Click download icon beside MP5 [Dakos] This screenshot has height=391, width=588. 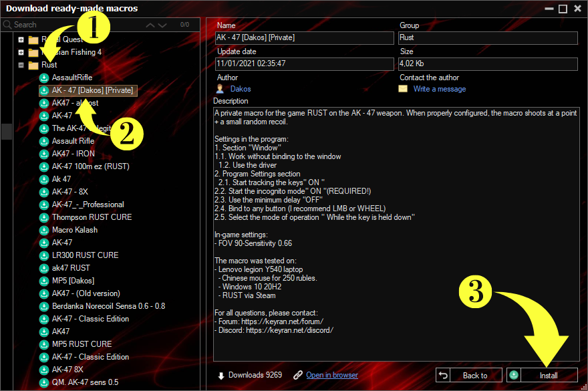[x=44, y=281]
